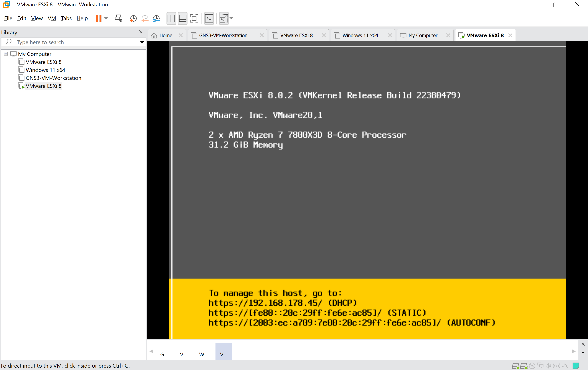Open the VM menu

pos(52,18)
